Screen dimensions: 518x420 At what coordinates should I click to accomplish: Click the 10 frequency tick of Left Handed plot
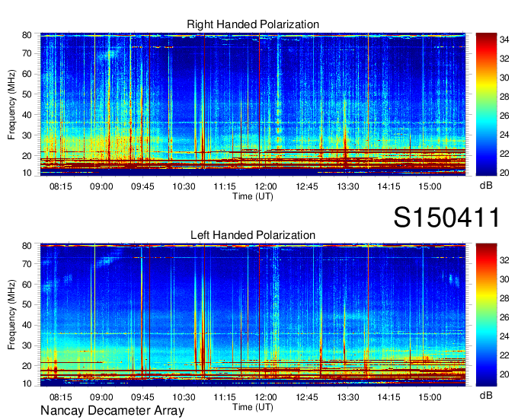[x=27, y=383]
